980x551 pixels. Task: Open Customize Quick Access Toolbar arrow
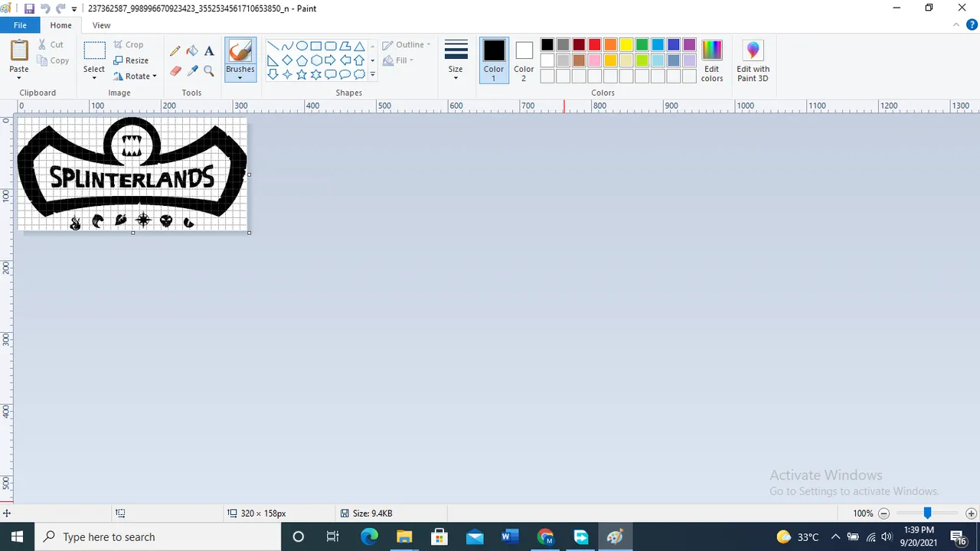tap(74, 9)
